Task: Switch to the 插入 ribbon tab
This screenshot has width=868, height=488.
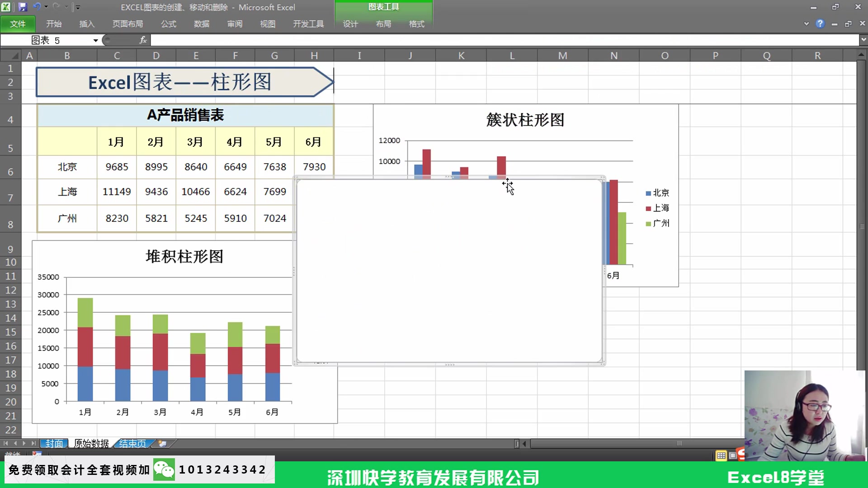Action: 86,23
